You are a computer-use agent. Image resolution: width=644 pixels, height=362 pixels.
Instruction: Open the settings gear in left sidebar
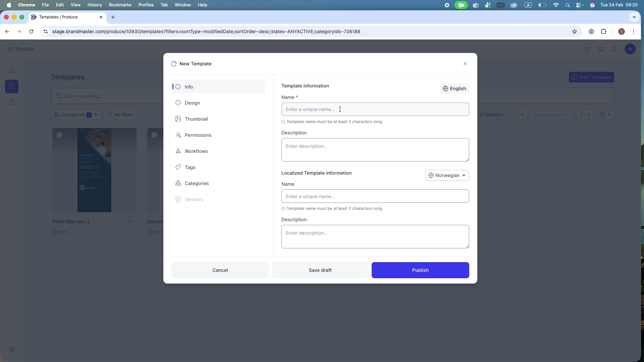[12, 350]
